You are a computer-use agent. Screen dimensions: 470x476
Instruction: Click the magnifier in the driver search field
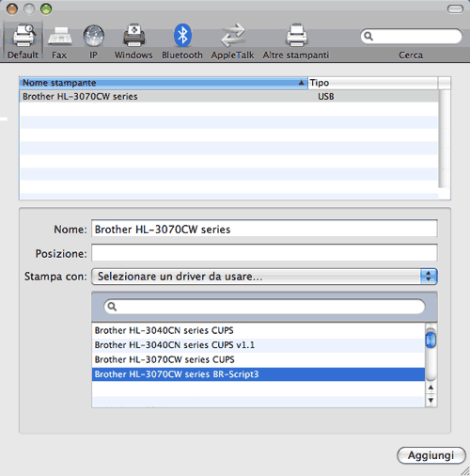click(x=112, y=307)
